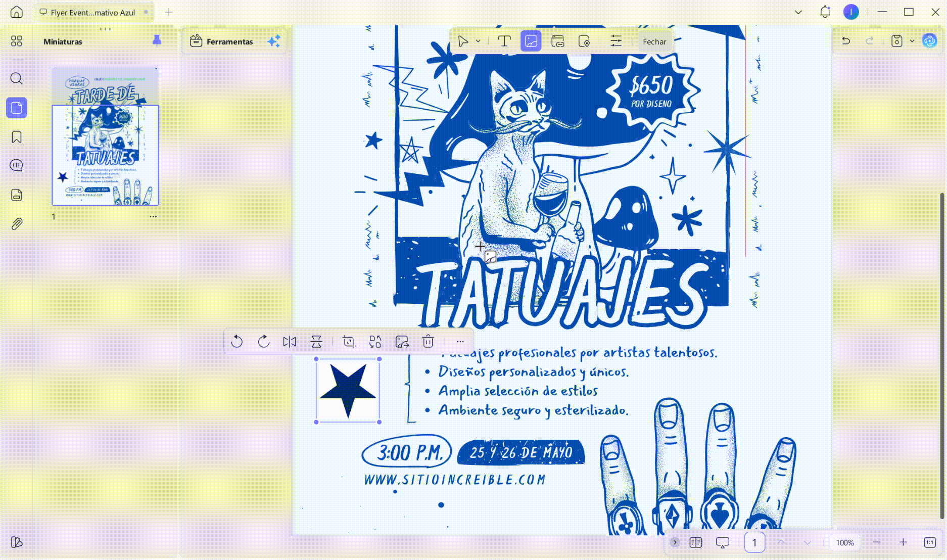Screen dimensions: 947x560
Task: Zoom in with plus button
Action: point(903,542)
